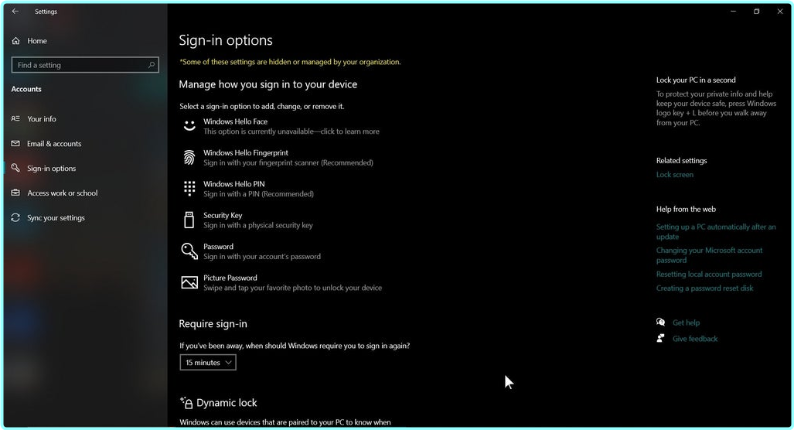Click the fingerprint icon
The height and width of the screenshot is (430, 794).
pyautogui.click(x=189, y=158)
